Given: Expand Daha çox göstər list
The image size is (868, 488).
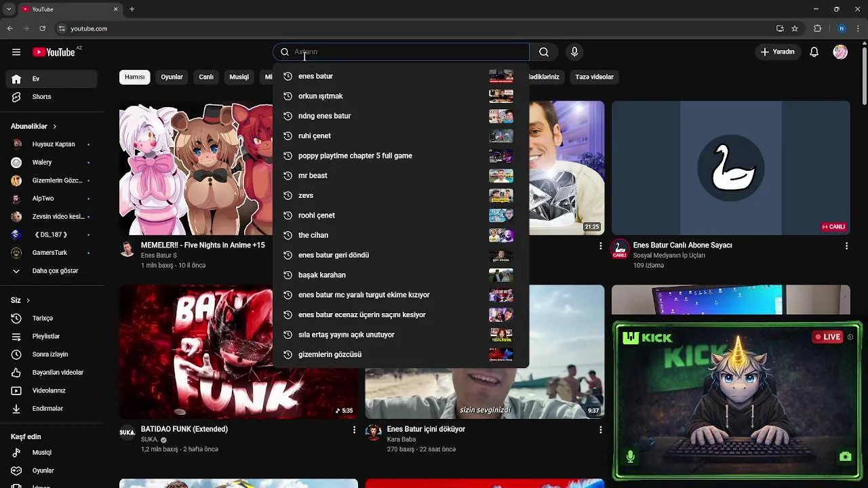Looking at the screenshot, I should (x=52, y=271).
